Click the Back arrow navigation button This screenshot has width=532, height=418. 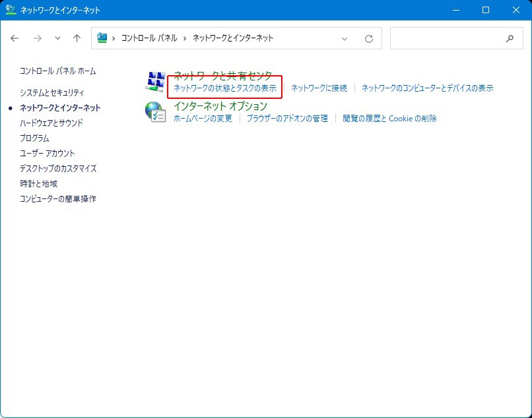click(x=15, y=38)
